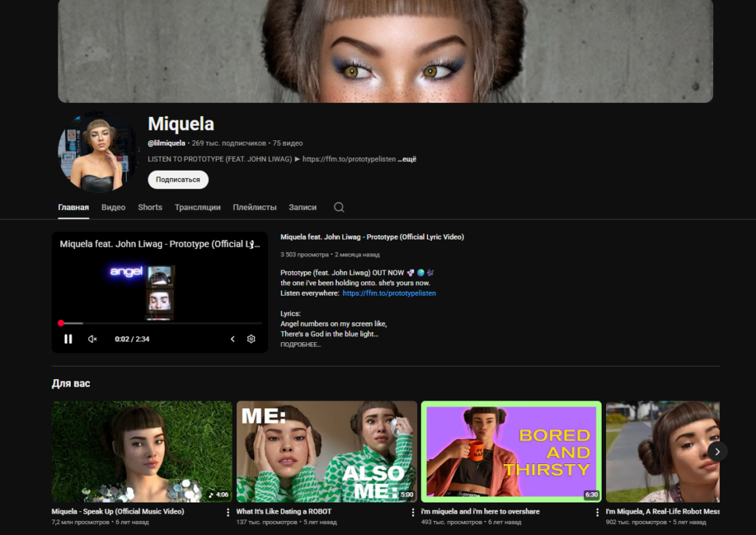This screenshot has width=756, height=535.
Task: Seek on the video progress bar
Action: pos(160,323)
